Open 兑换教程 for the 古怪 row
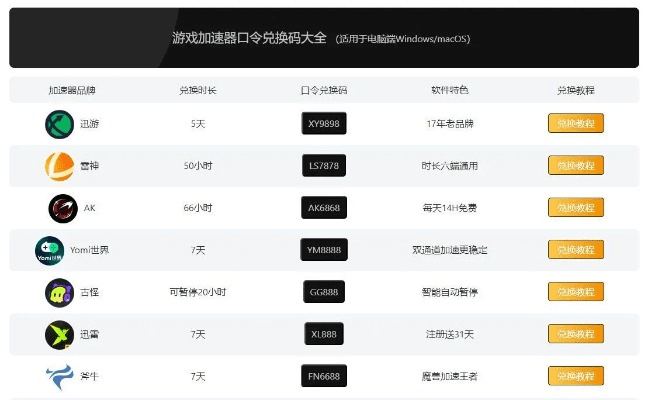648x400 pixels. (x=576, y=292)
